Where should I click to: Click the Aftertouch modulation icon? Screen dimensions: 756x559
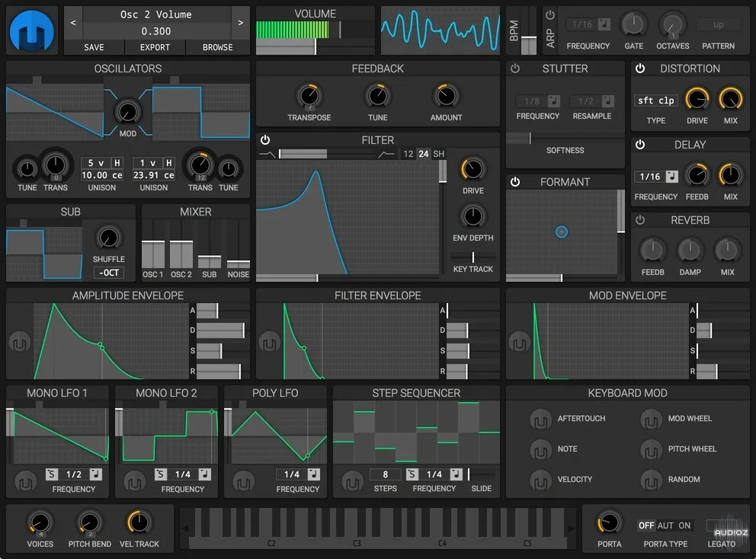pos(540,419)
